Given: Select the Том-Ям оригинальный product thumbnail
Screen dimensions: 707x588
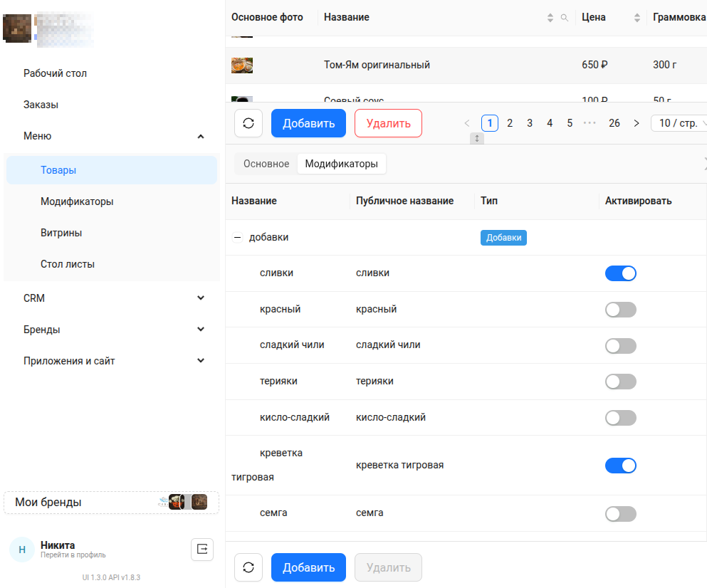Looking at the screenshot, I should 242,65.
